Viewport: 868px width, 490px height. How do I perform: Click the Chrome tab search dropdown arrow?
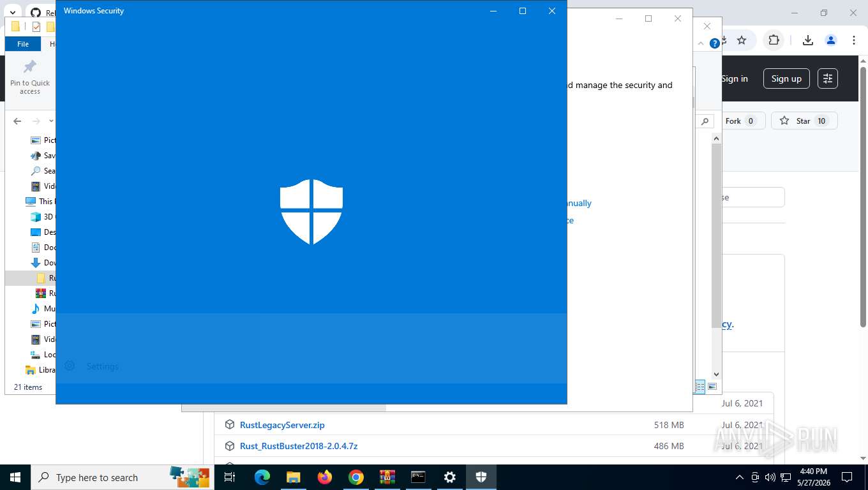13,13
